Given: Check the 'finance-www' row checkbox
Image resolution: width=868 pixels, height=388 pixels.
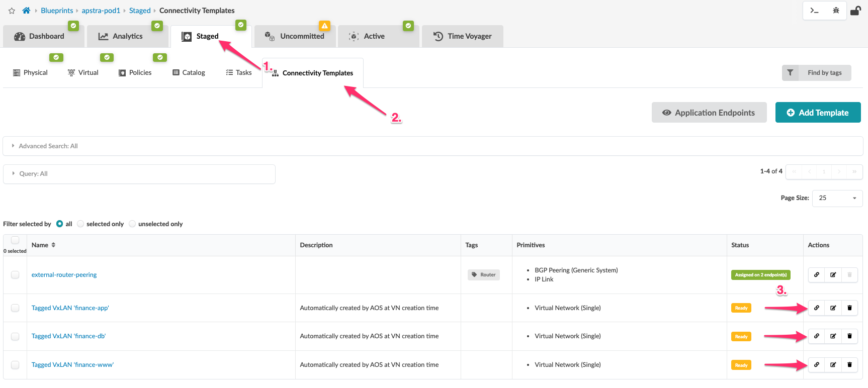Looking at the screenshot, I should 15,365.
